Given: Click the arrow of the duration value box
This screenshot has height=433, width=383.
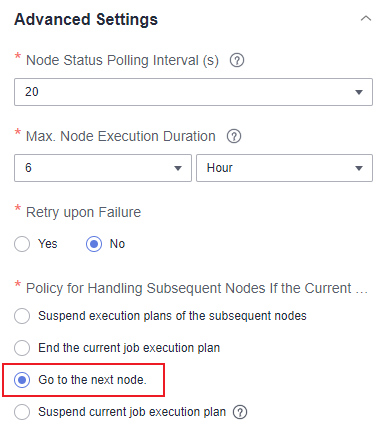Looking at the screenshot, I should click(x=178, y=168).
